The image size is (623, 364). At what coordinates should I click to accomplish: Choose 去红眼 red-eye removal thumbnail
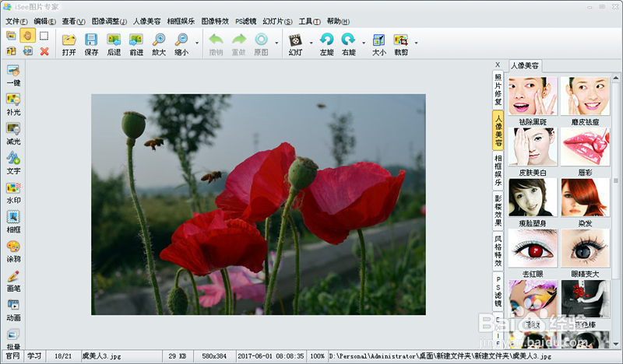point(533,248)
